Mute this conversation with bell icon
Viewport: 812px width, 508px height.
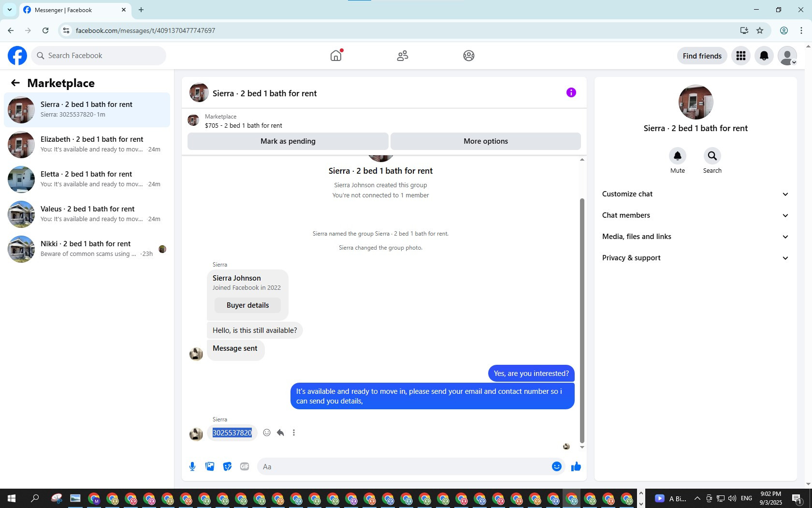point(678,156)
